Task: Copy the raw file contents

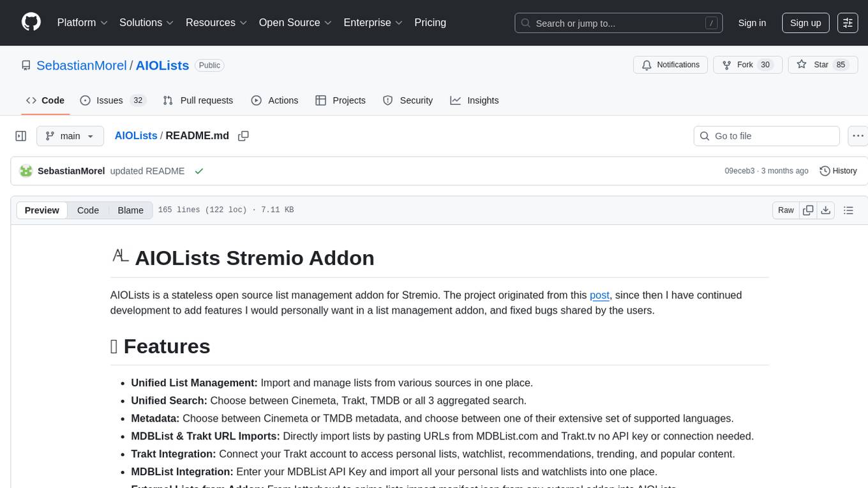Action: point(808,210)
